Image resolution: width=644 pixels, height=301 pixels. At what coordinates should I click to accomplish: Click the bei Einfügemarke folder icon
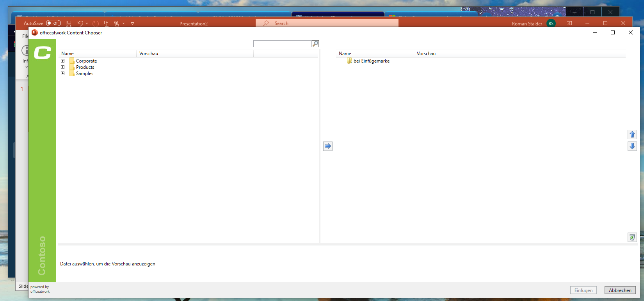(x=349, y=61)
